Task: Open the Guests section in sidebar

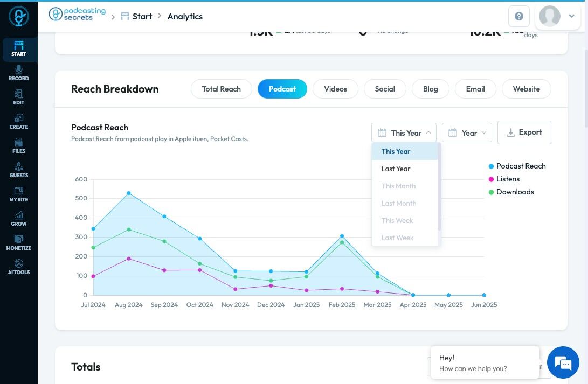Action: (19, 170)
